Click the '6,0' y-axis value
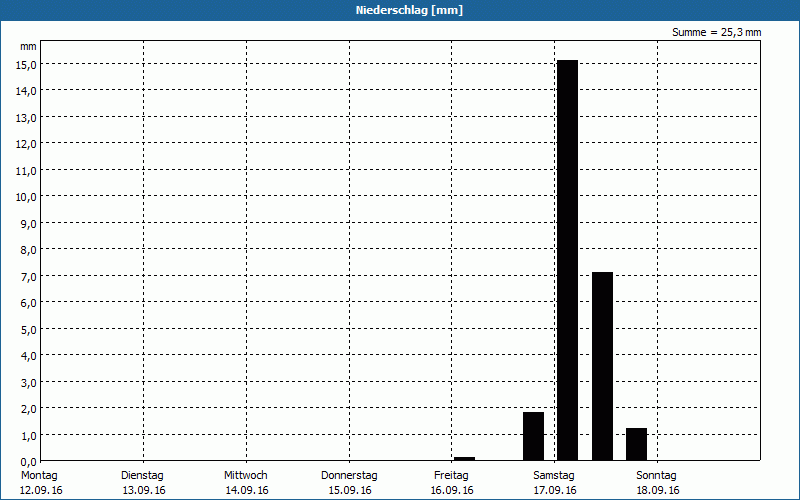 (29, 303)
